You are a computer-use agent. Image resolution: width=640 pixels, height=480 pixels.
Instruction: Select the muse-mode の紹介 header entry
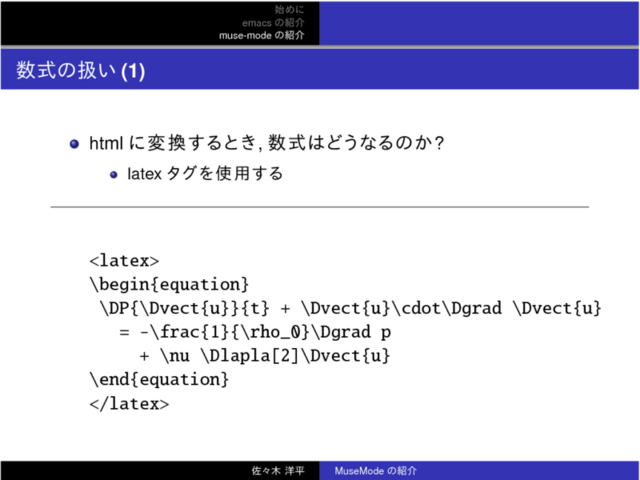262,36
